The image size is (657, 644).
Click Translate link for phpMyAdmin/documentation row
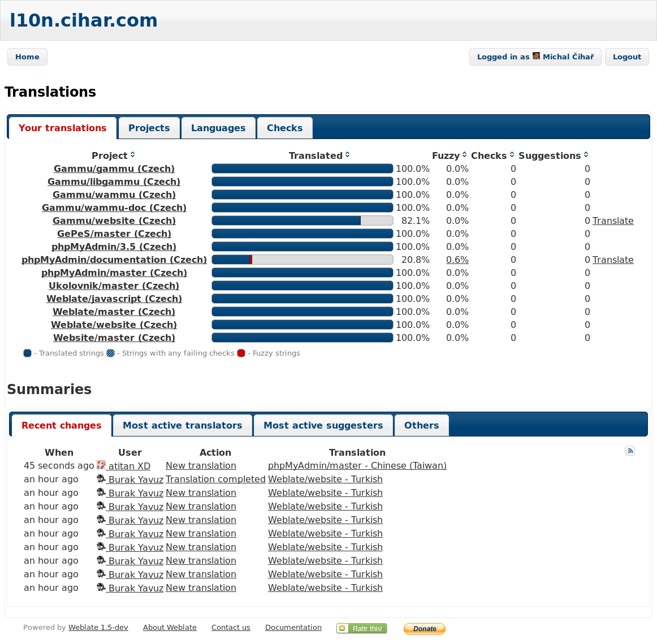point(612,260)
